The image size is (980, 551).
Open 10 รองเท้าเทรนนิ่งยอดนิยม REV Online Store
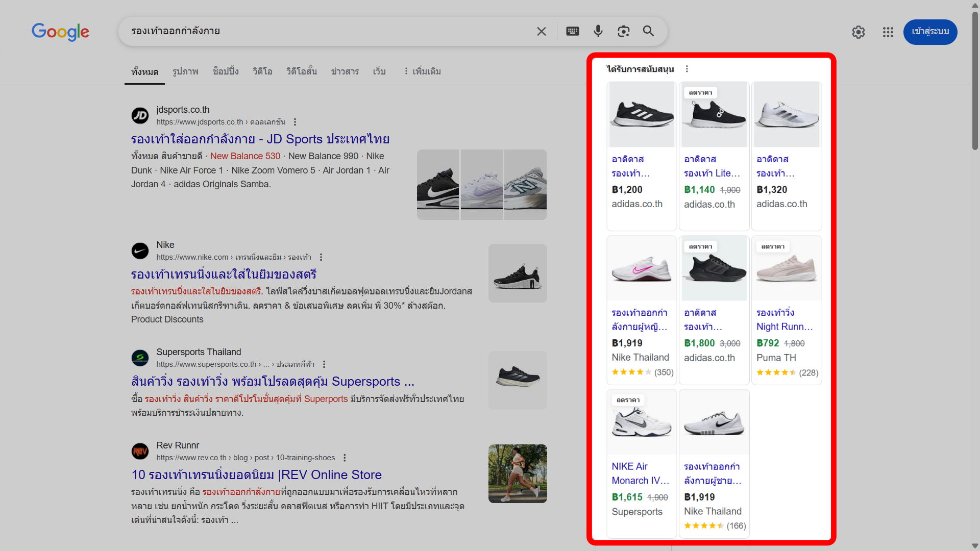coord(256,475)
